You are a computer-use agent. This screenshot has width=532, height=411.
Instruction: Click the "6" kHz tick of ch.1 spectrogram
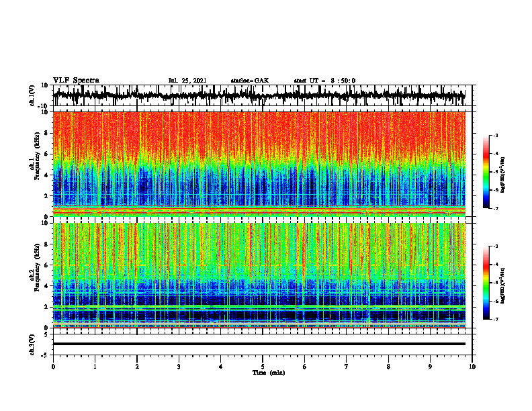click(47, 154)
